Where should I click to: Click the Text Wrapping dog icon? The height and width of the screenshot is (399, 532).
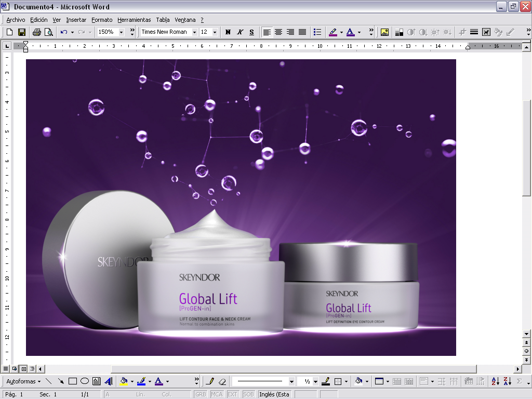pyautogui.click(x=486, y=32)
